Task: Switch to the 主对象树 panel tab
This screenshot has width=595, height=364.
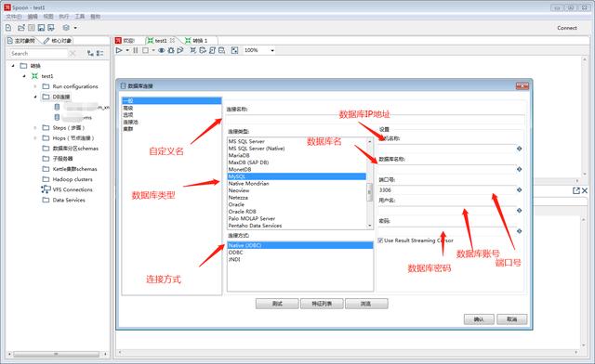Action: [21, 41]
